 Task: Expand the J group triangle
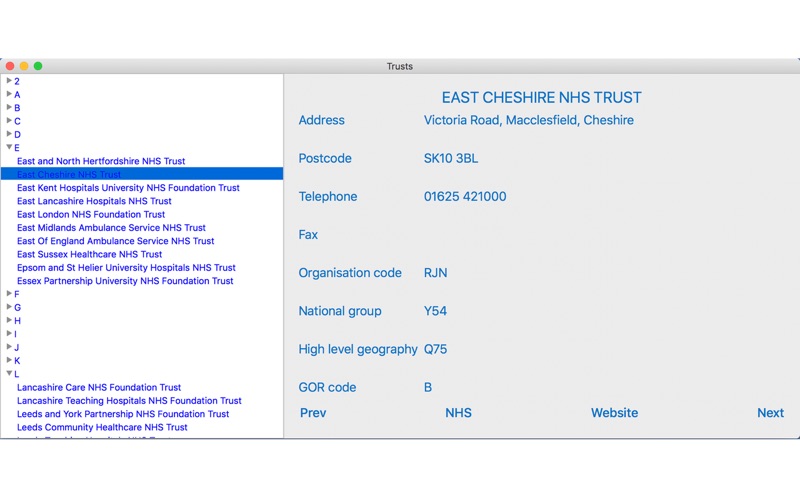coord(9,346)
